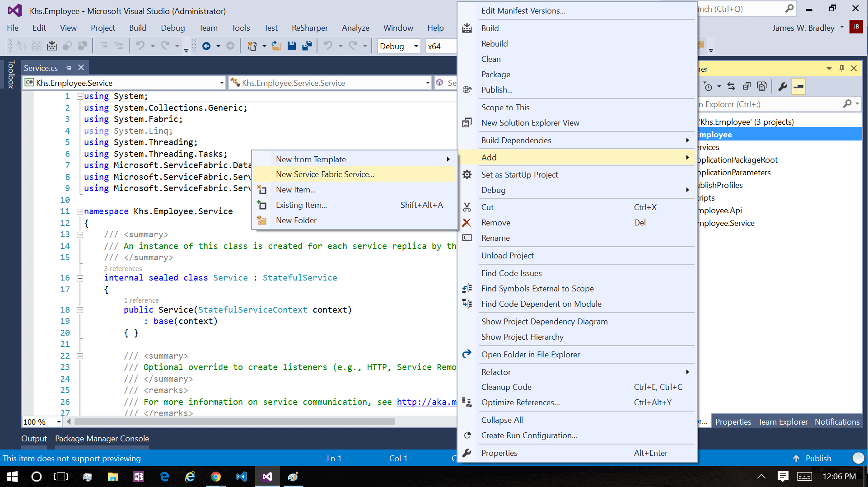Click Show All Files icon in Solution Explorer
Screen dimensions: 868x487
[762, 86]
